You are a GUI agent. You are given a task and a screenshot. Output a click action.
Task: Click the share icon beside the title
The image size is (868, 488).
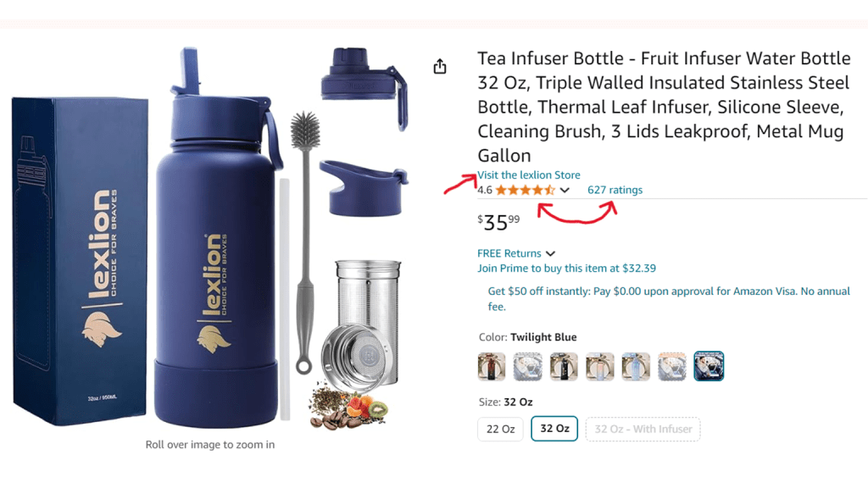[x=439, y=65]
